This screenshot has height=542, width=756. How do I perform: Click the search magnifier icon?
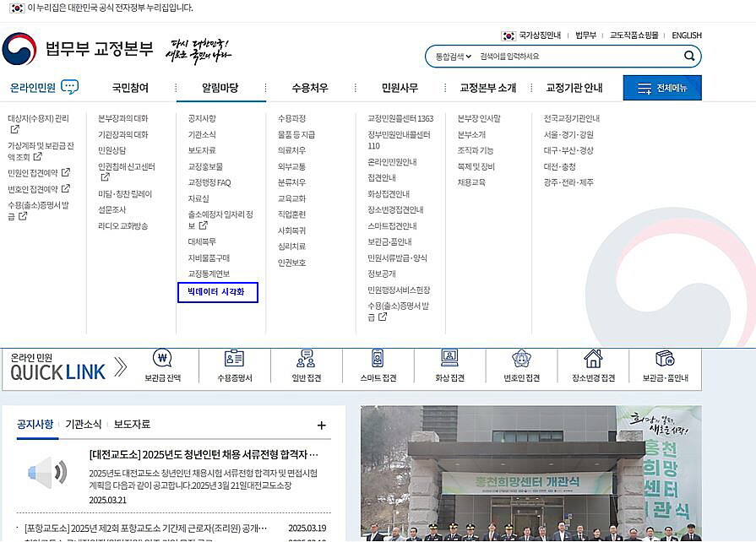coord(689,57)
